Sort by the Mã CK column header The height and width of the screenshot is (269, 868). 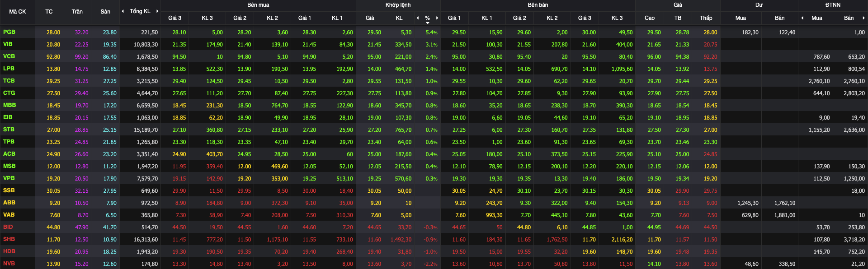click(18, 12)
